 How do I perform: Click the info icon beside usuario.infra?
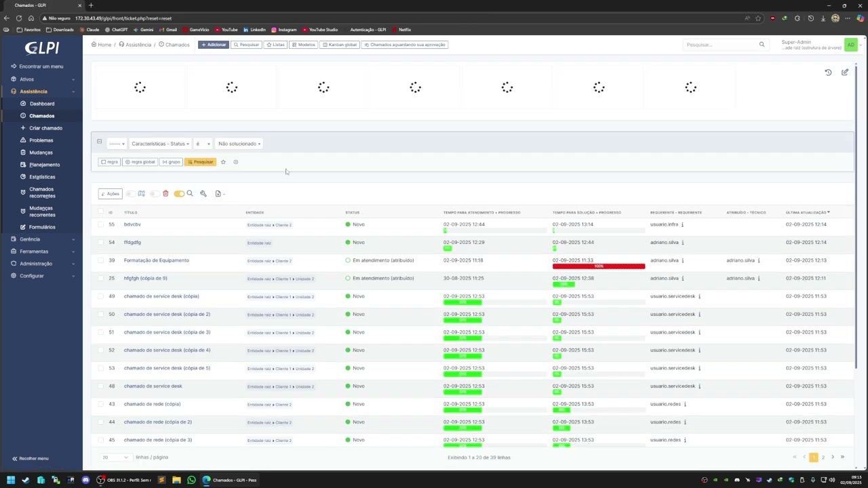coord(682,224)
